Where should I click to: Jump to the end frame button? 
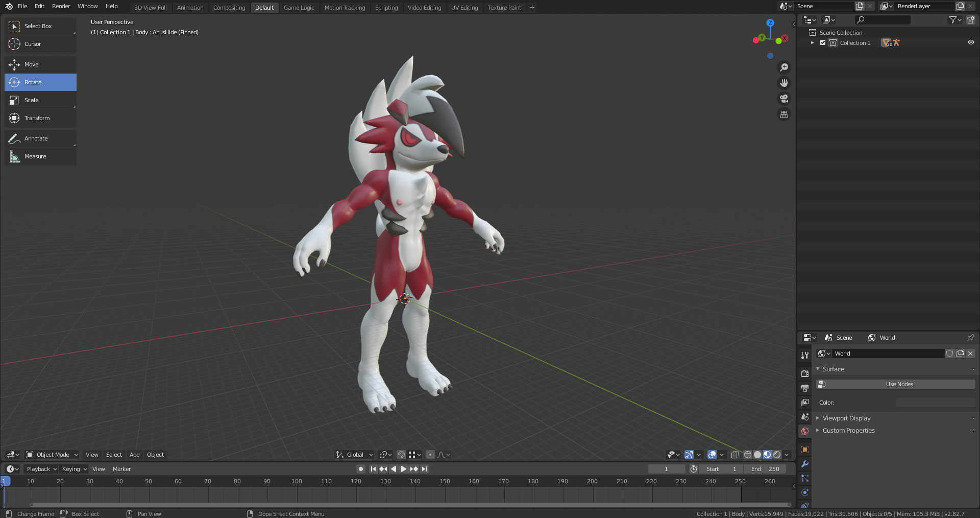point(424,469)
